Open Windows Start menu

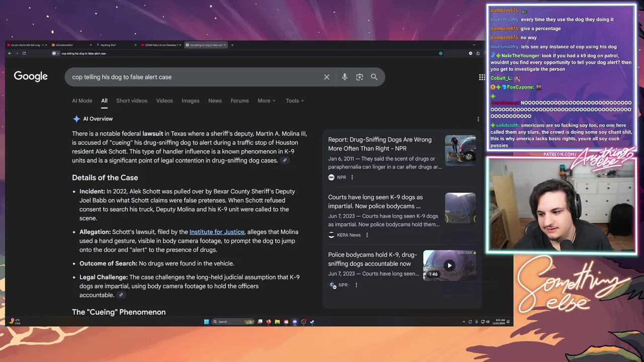click(206, 322)
